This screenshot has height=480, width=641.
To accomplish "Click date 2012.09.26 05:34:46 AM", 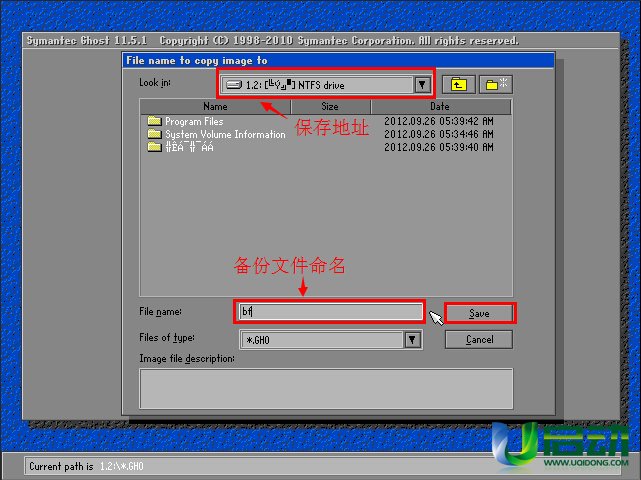I will point(439,134).
